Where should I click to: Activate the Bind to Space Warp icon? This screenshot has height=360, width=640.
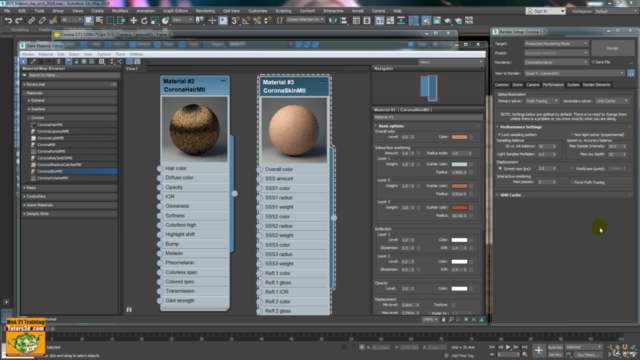53,20
